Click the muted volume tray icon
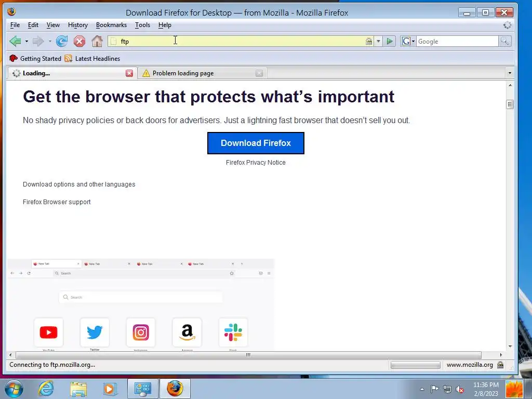This screenshot has height=399, width=532. (460, 389)
